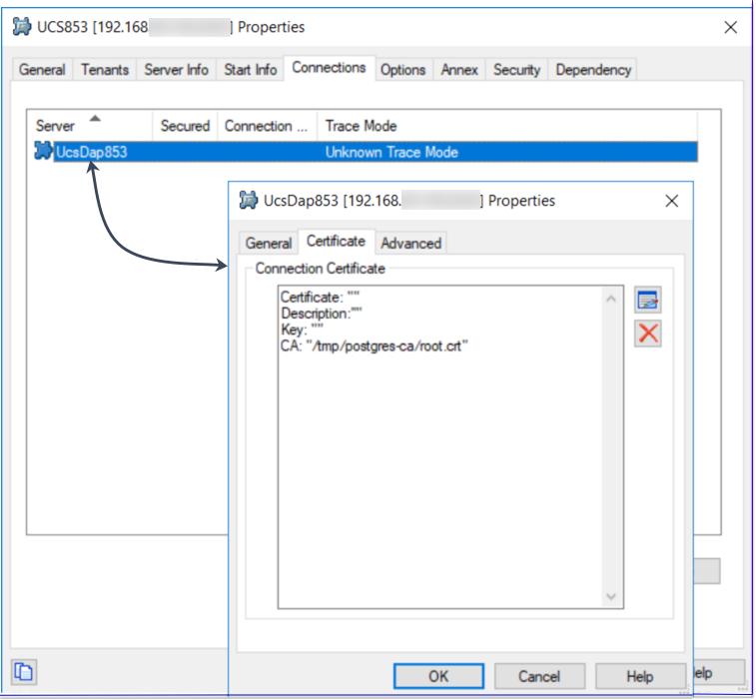
Task: Click the scroll up arrow in certificate box
Action: tap(611, 299)
